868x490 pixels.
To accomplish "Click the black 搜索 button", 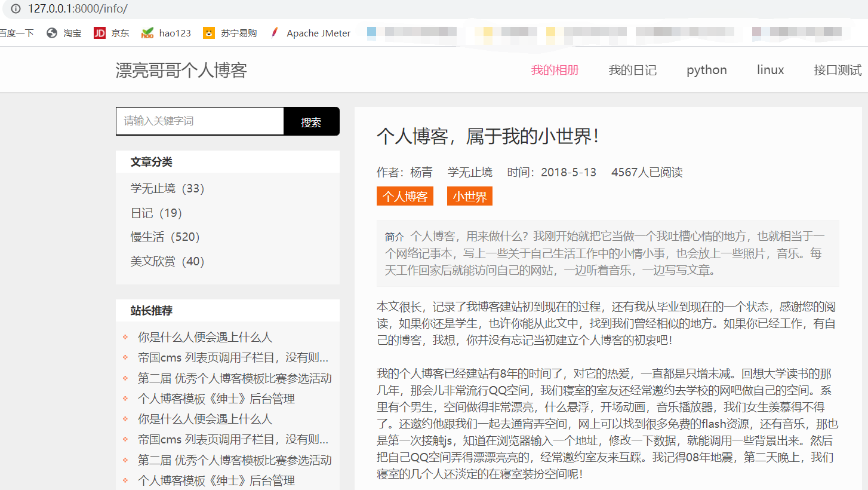I will 312,121.
